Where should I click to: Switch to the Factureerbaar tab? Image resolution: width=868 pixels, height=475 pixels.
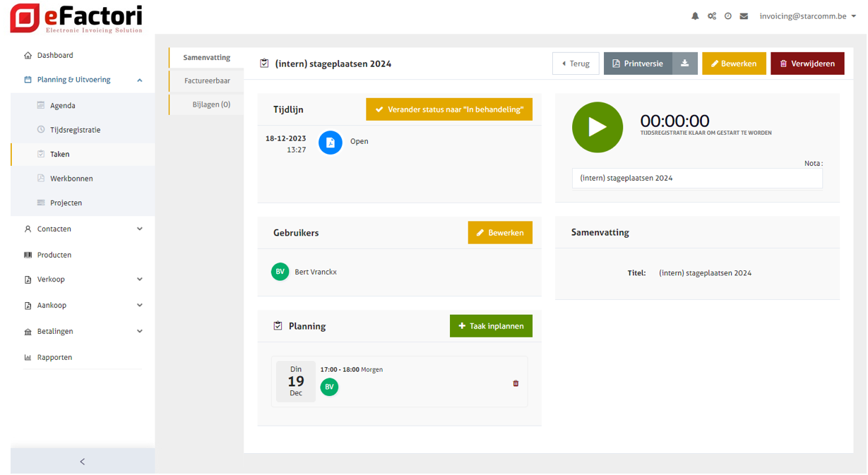[207, 80]
